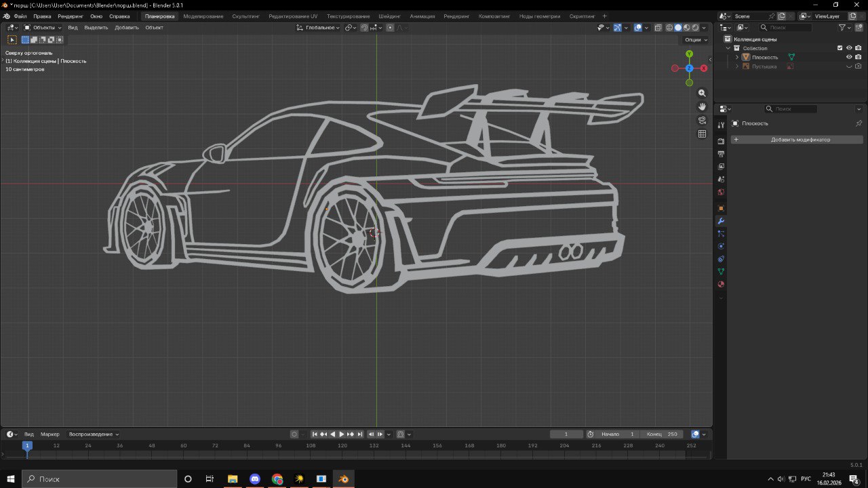Viewport: 868px width, 488px height.
Task: Open the Опции dropdown in the viewport
Action: click(696, 40)
